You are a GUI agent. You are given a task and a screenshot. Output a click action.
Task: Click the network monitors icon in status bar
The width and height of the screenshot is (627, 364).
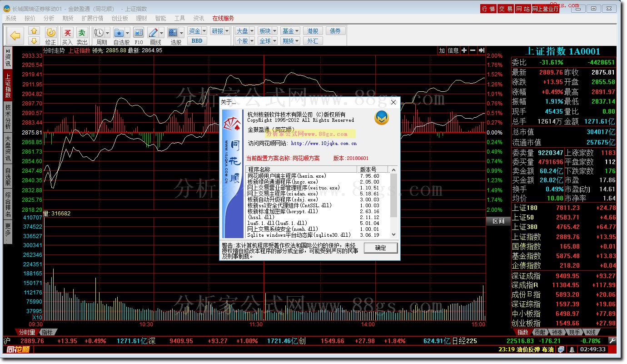(562, 349)
